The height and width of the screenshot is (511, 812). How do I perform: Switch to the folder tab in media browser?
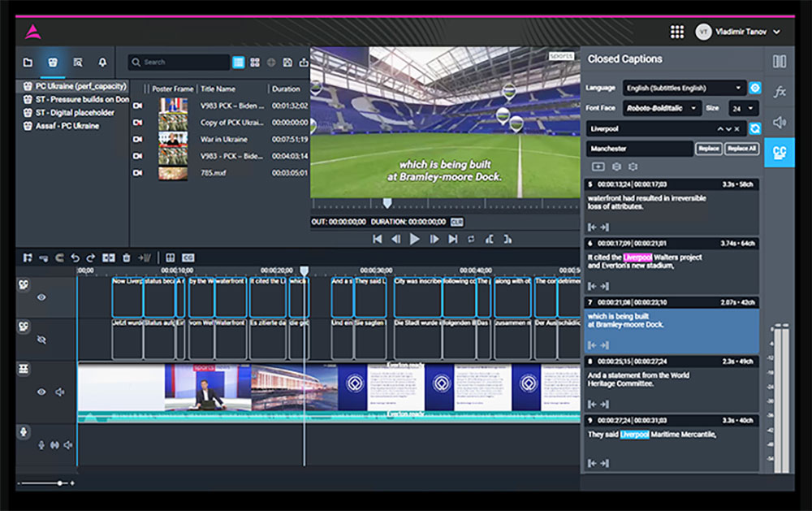pyautogui.click(x=28, y=62)
